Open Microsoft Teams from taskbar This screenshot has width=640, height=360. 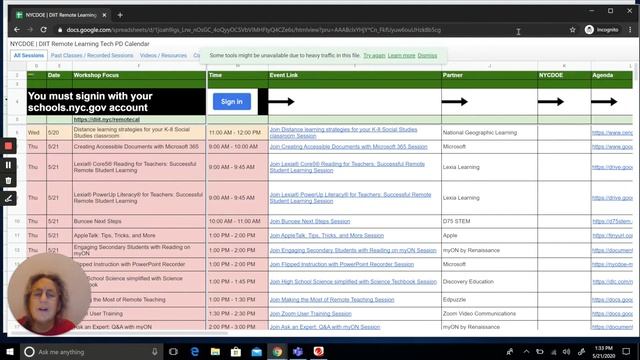coord(298,351)
